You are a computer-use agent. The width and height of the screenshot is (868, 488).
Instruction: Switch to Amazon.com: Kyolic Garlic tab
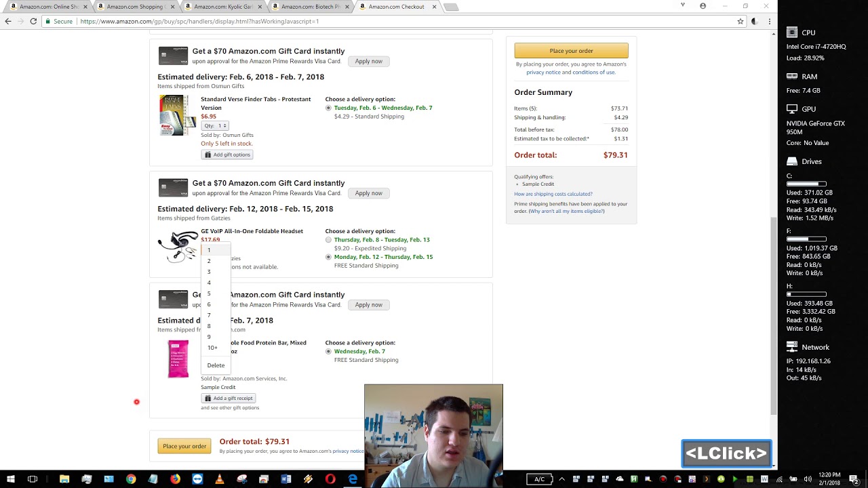223,7
